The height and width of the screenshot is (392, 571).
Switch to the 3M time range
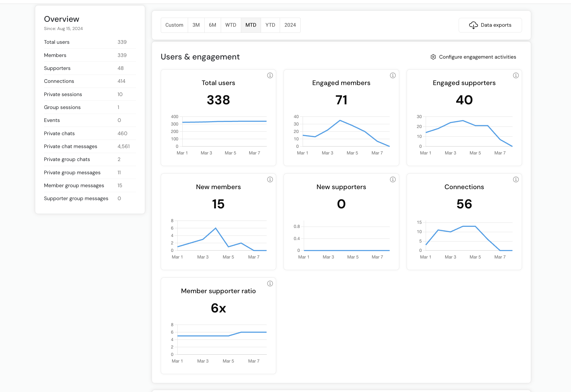(196, 25)
